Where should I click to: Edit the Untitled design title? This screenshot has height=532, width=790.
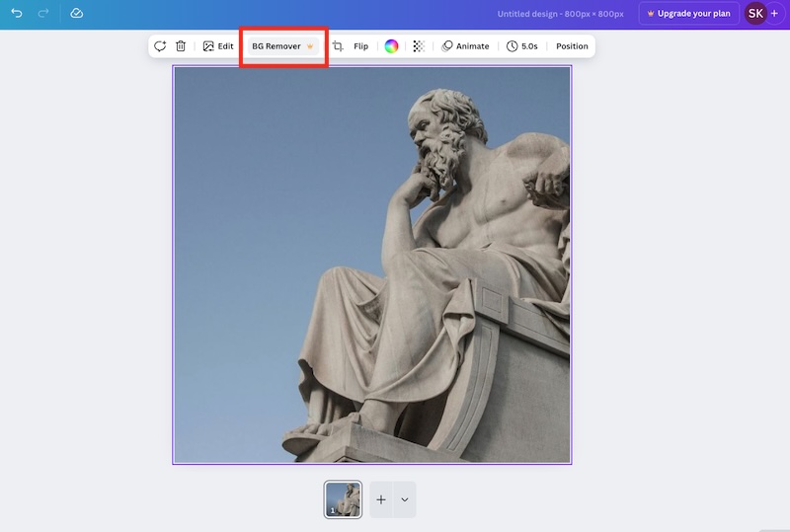click(x=560, y=14)
